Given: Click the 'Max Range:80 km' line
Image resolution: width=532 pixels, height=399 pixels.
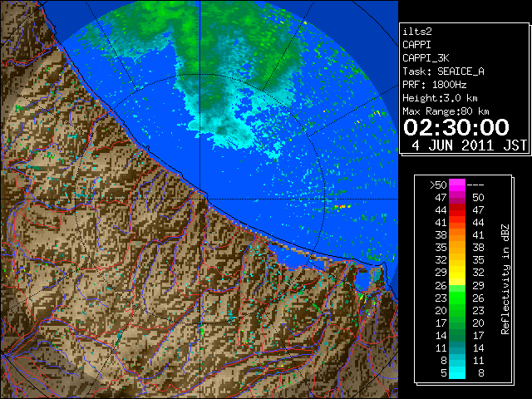Looking at the screenshot, I should [446, 111].
